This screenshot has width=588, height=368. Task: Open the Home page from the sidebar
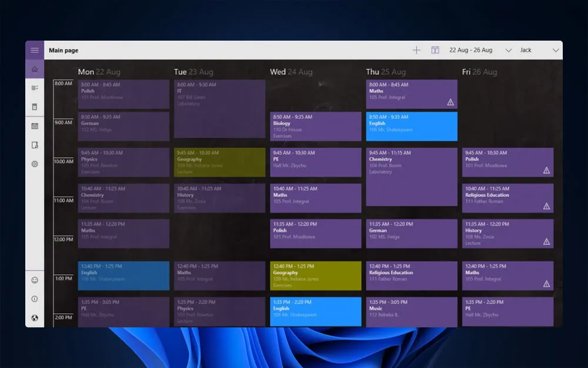click(35, 69)
